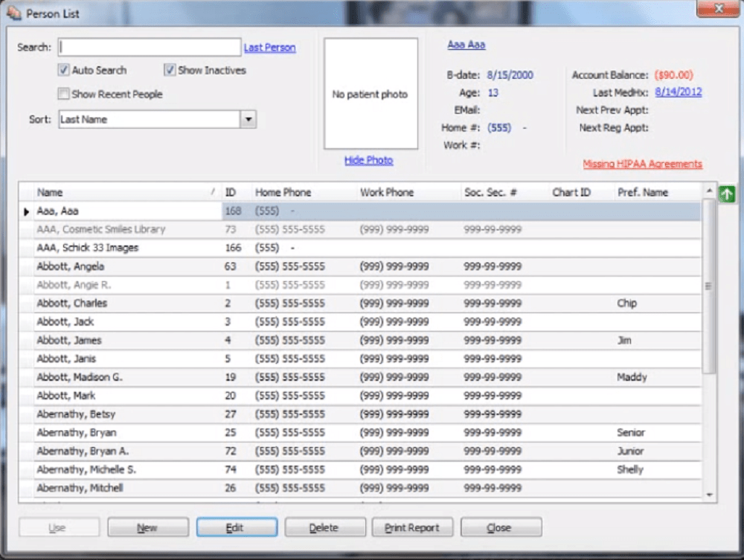Open Missing HIPAA Agreements
744x560 pixels.
(x=642, y=164)
